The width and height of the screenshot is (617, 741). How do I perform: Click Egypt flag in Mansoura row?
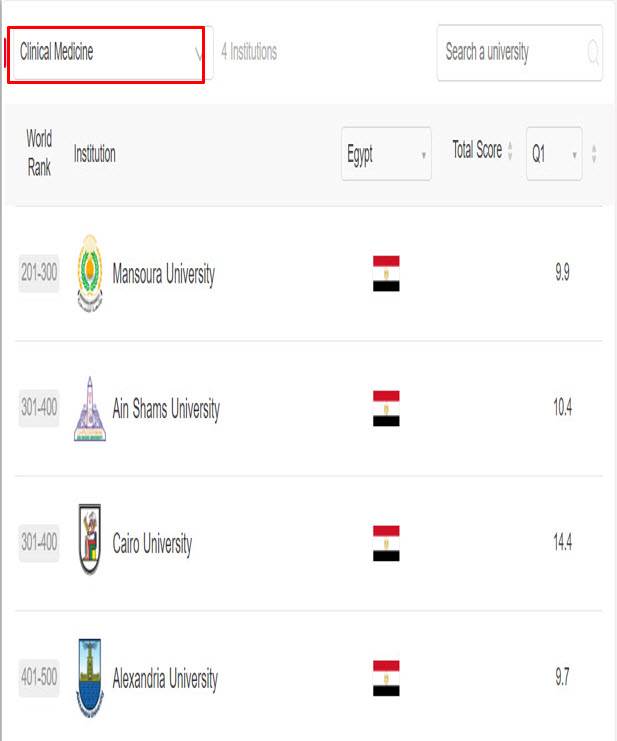click(x=386, y=273)
